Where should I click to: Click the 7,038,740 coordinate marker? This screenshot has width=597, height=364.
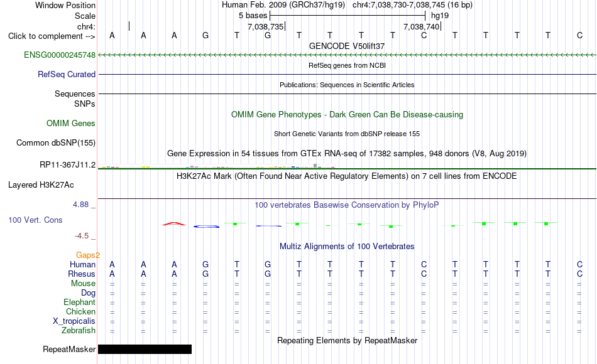(422, 26)
